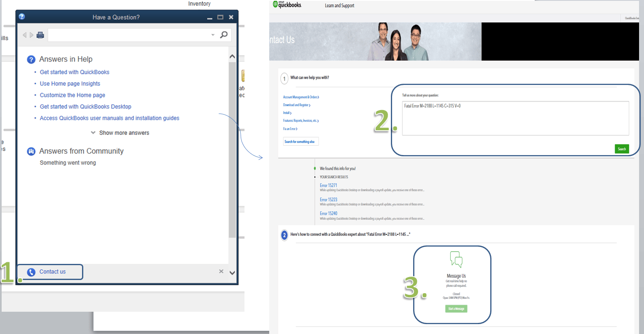This screenshot has height=334, width=644.
Task: Open the Error 15223 search result
Action: point(329,200)
